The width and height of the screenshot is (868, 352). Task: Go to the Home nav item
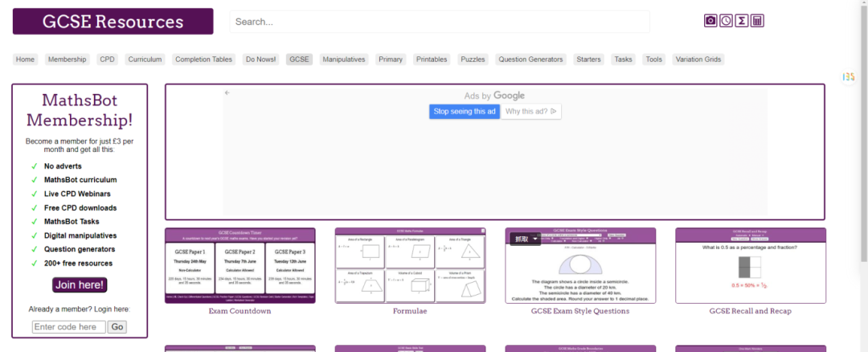coord(26,59)
